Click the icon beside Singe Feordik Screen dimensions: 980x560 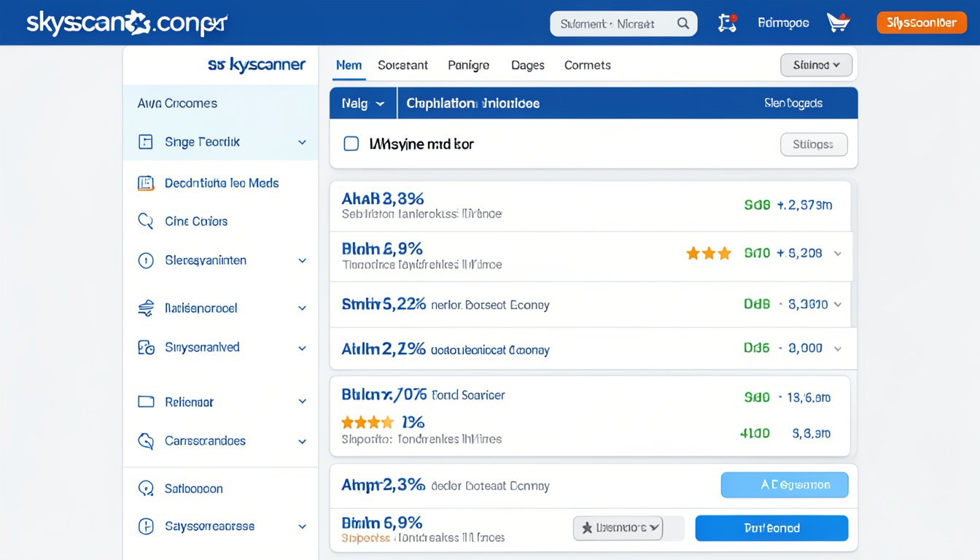[146, 142]
